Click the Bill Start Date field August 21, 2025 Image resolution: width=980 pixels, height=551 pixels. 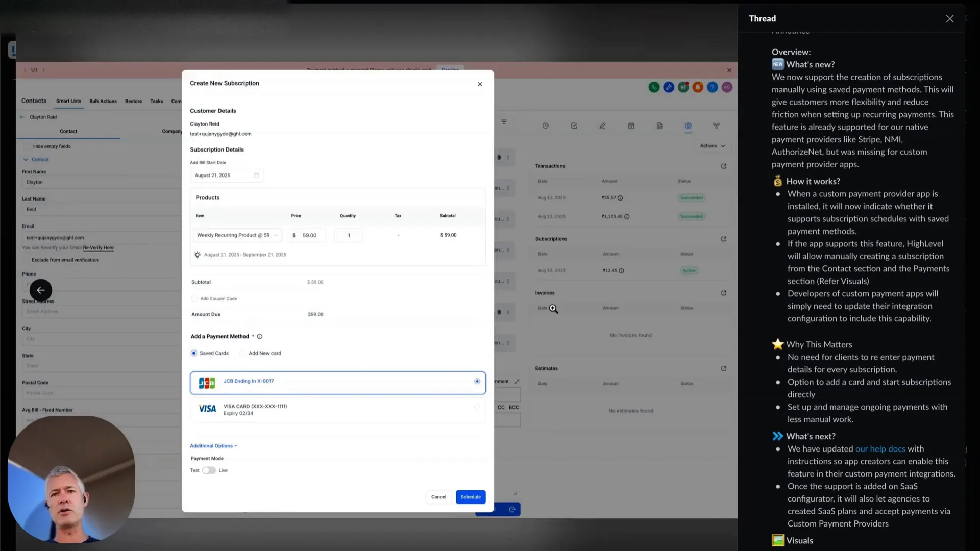(x=227, y=176)
